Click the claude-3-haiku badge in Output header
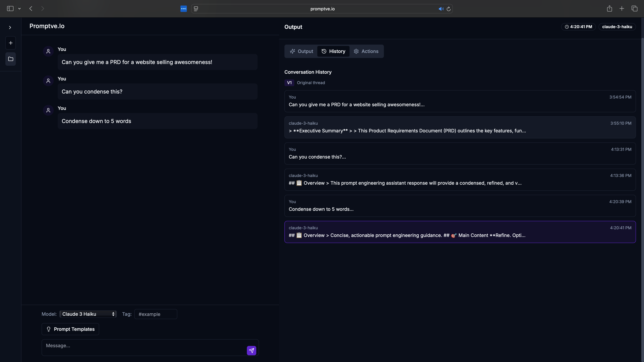Viewport: 644px width, 362px height. coord(617,27)
